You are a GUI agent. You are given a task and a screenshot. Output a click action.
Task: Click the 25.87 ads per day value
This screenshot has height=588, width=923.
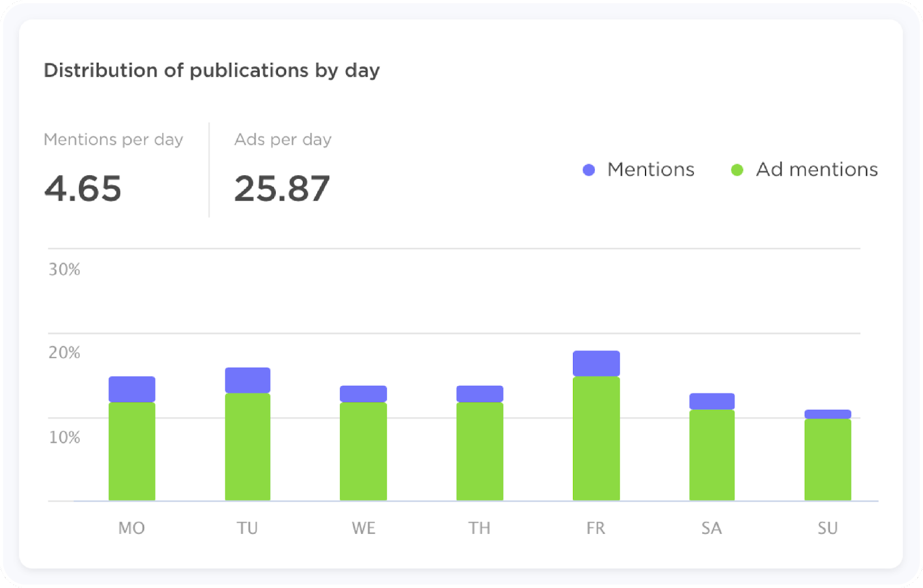coord(282,189)
